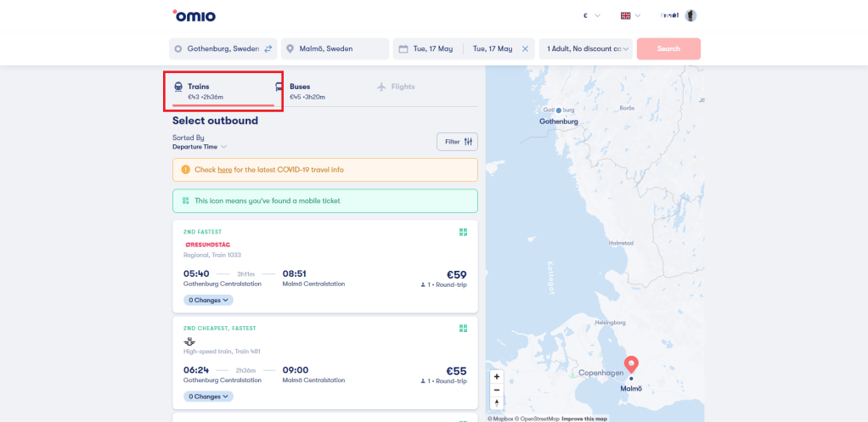Follow the 'here' COVID-19 info link
868x422 pixels.
click(224, 170)
